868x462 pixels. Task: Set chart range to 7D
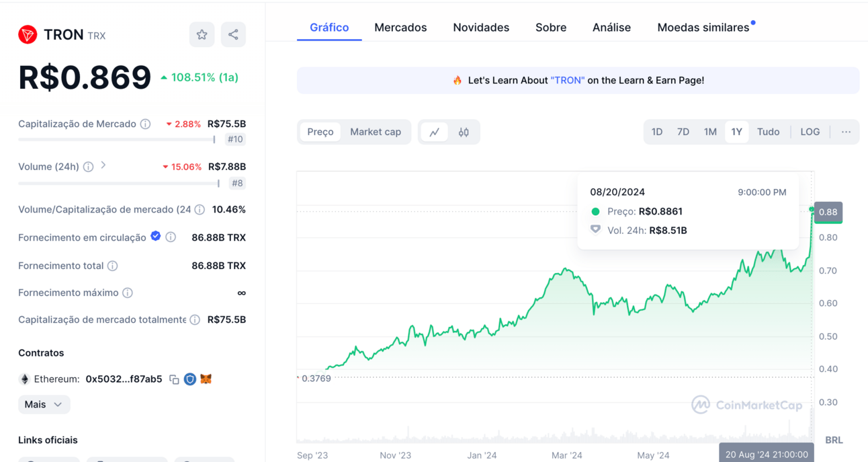(683, 132)
